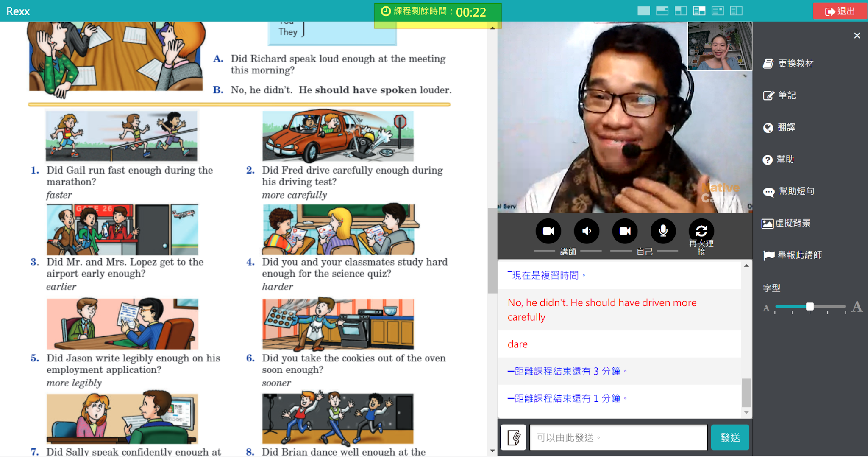Report this teacher via 舉報此講師
The image size is (868, 459).
pos(793,255)
